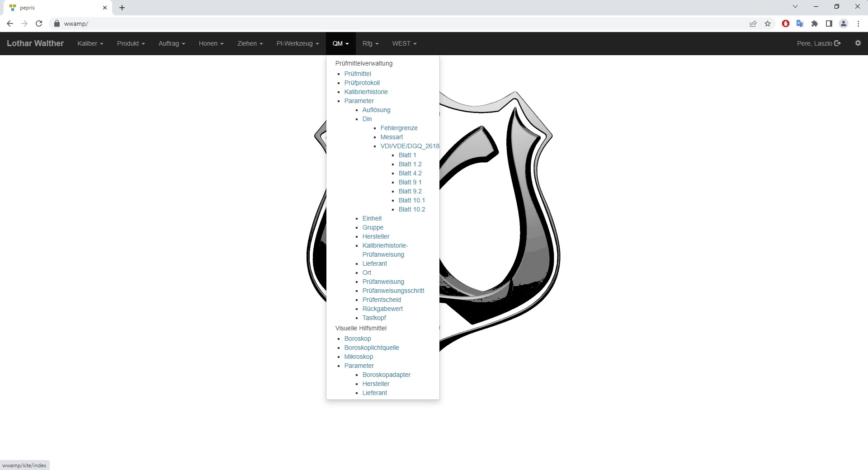Expand the Kaliber dropdown menu
Image resolution: width=868 pixels, height=470 pixels.
pos(90,43)
